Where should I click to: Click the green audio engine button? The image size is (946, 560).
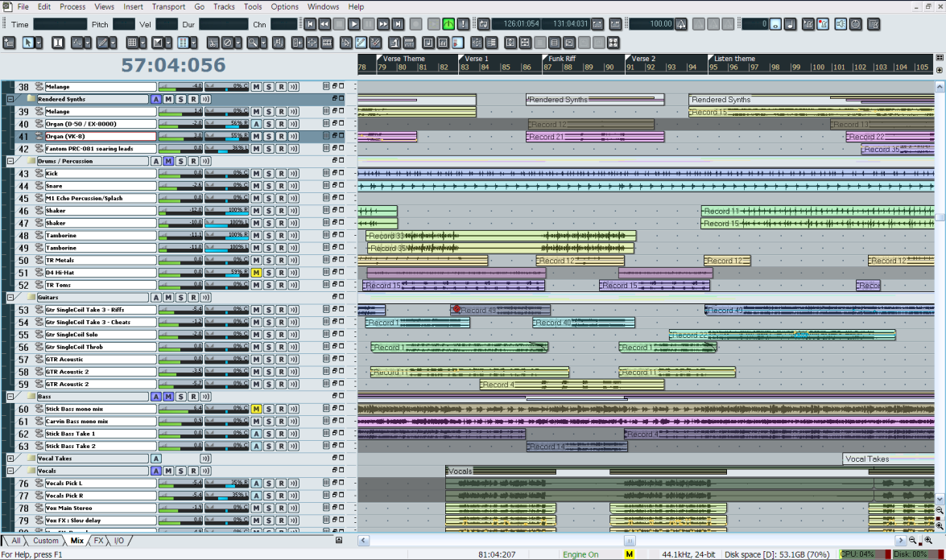tap(448, 24)
